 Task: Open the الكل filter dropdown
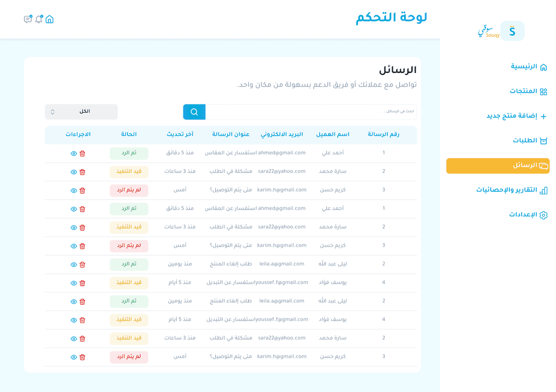pos(81,112)
